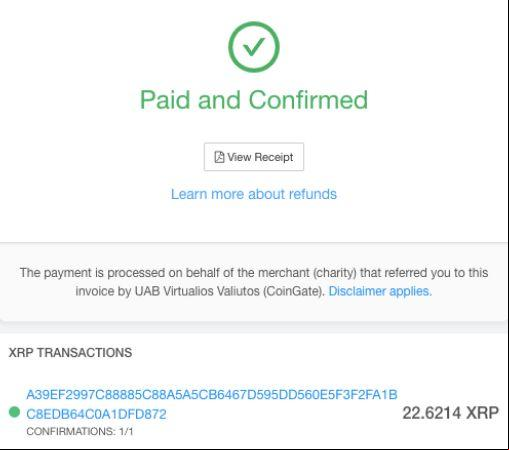The height and width of the screenshot is (450, 509).
Task: Click the XRP TRANSACTIONS section heading
Action: pos(70,353)
